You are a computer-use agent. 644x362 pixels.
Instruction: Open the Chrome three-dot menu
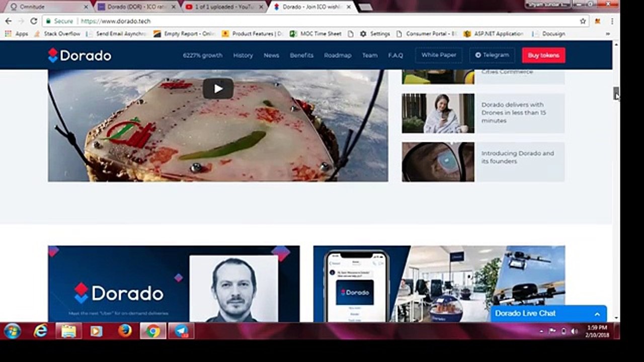point(612,21)
